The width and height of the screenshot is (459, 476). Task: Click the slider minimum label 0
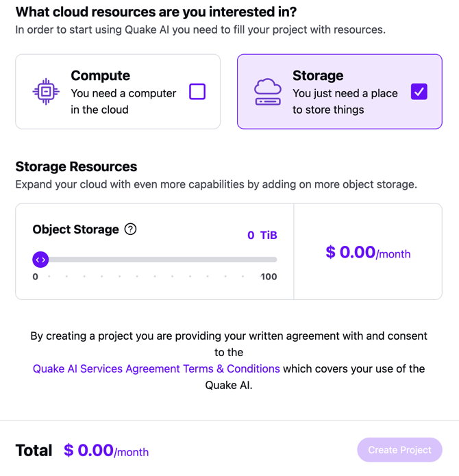[35, 277]
